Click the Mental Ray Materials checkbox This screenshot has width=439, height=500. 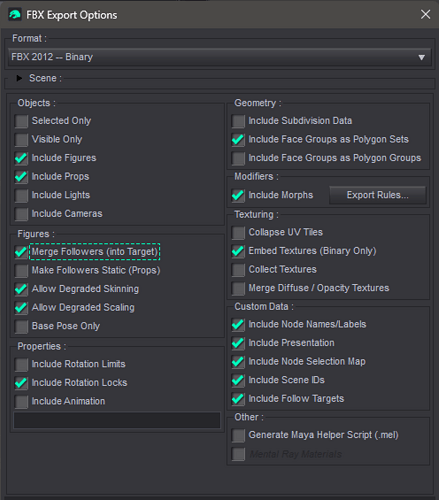point(238,454)
